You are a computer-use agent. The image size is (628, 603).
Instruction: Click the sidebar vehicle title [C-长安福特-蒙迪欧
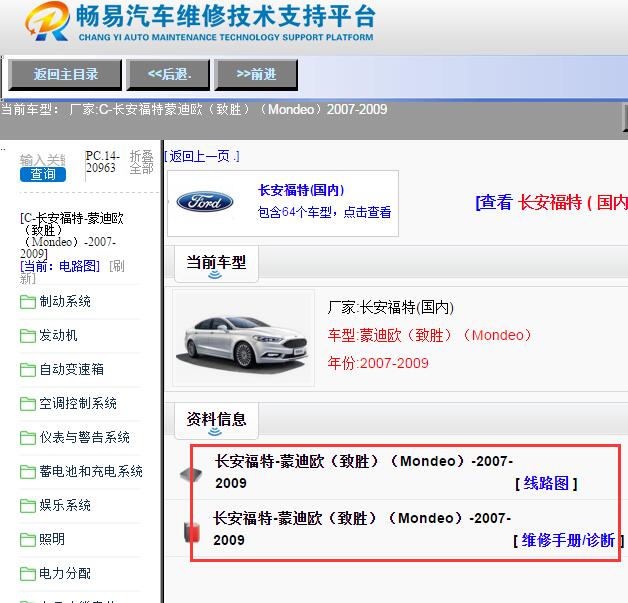pos(72,236)
